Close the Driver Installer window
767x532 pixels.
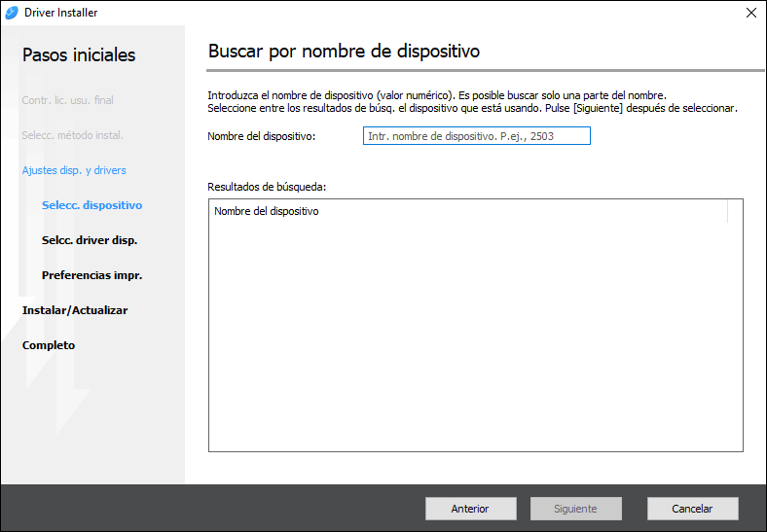(750, 13)
